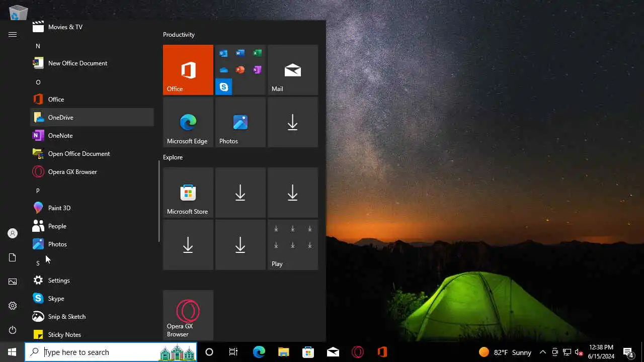Show hidden system tray icons
This screenshot has height=362, width=644.
542,352
